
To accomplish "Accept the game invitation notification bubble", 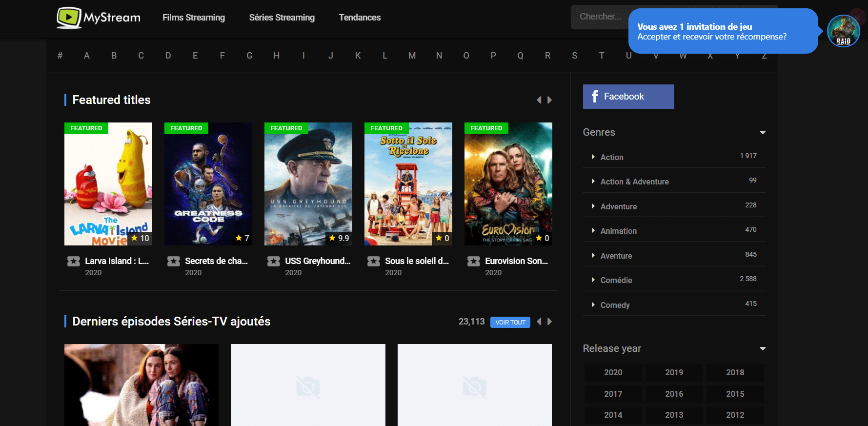I will point(723,31).
